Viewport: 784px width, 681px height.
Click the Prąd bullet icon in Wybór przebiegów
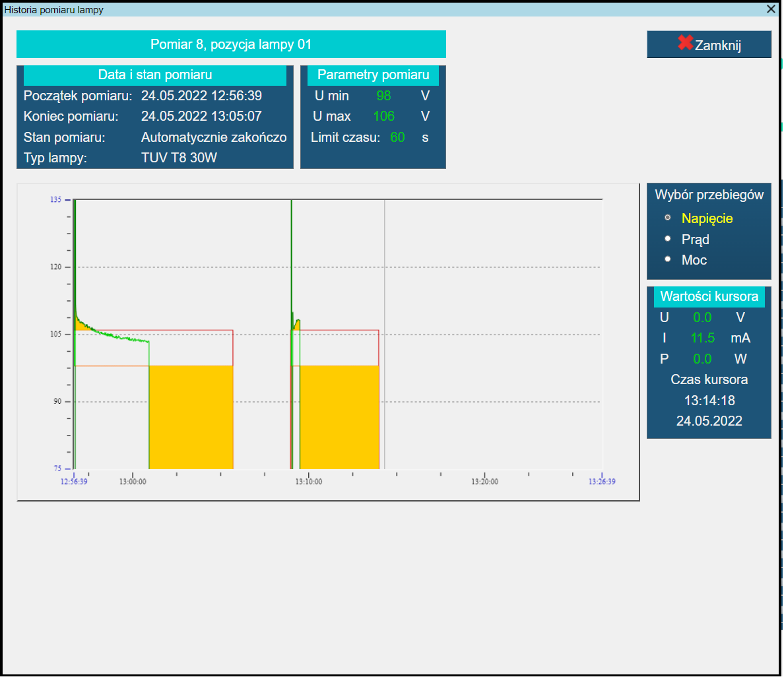(x=668, y=239)
